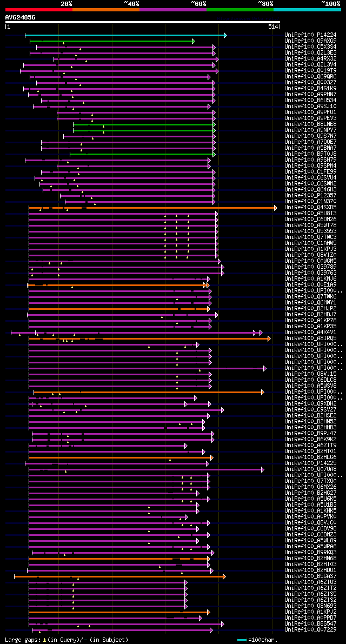346x644 pixels.
Task: Click the red 20% identity legend segment
Action: coord(39,9)
